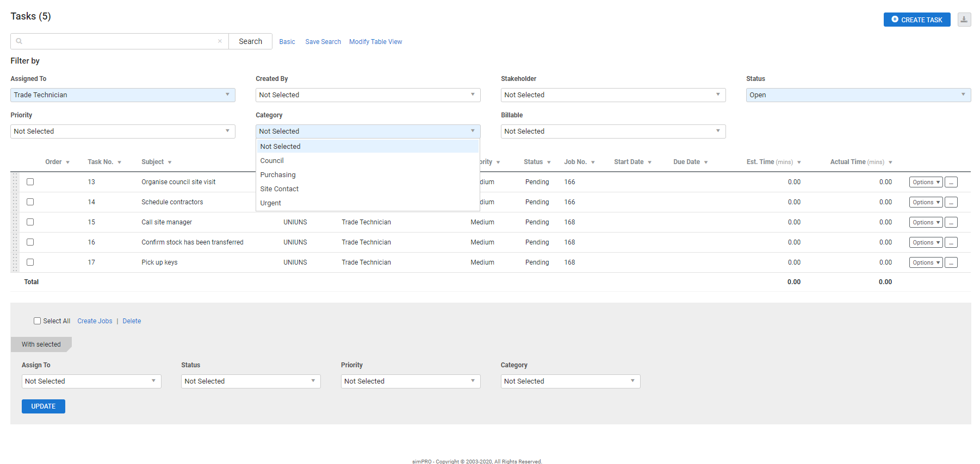Grab drag handle for task 15 row
Image resolution: width=980 pixels, height=464 pixels.
15,222
